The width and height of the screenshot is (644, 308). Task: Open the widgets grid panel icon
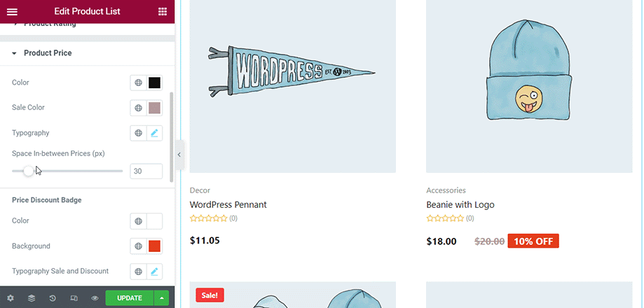163,11
